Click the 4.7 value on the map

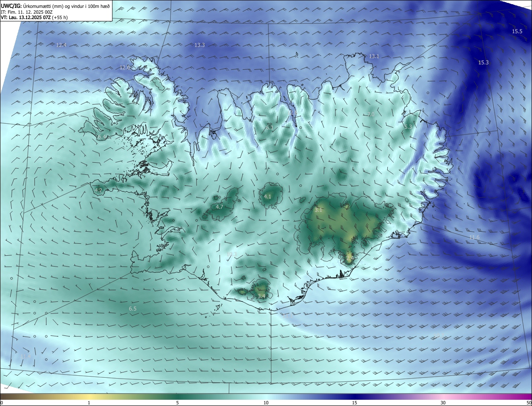[x=219, y=207]
